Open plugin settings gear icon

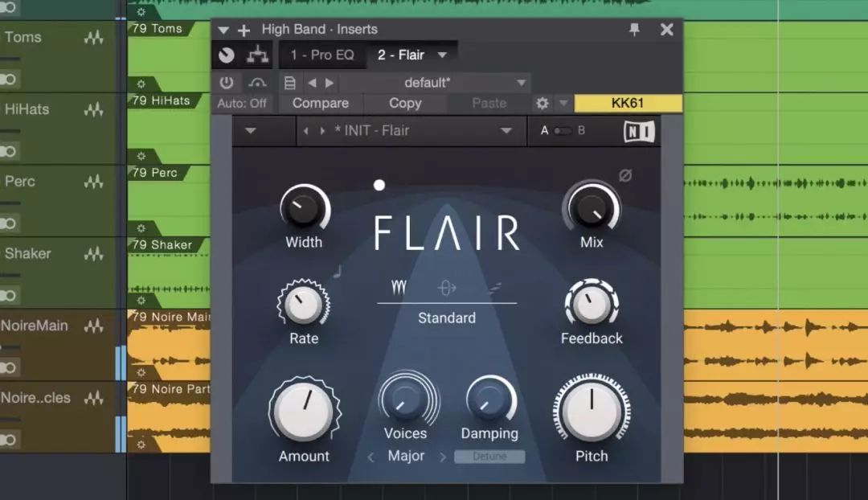(x=542, y=103)
